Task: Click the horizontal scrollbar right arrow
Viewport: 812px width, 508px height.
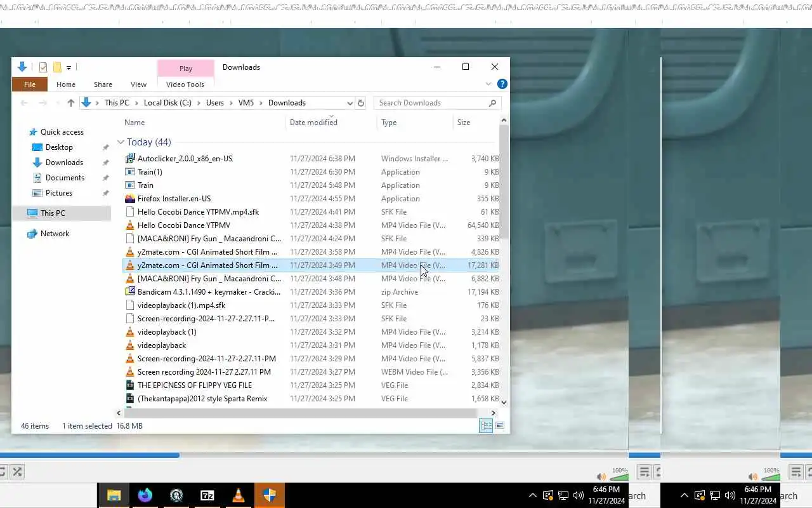Action: coord(493,413)
